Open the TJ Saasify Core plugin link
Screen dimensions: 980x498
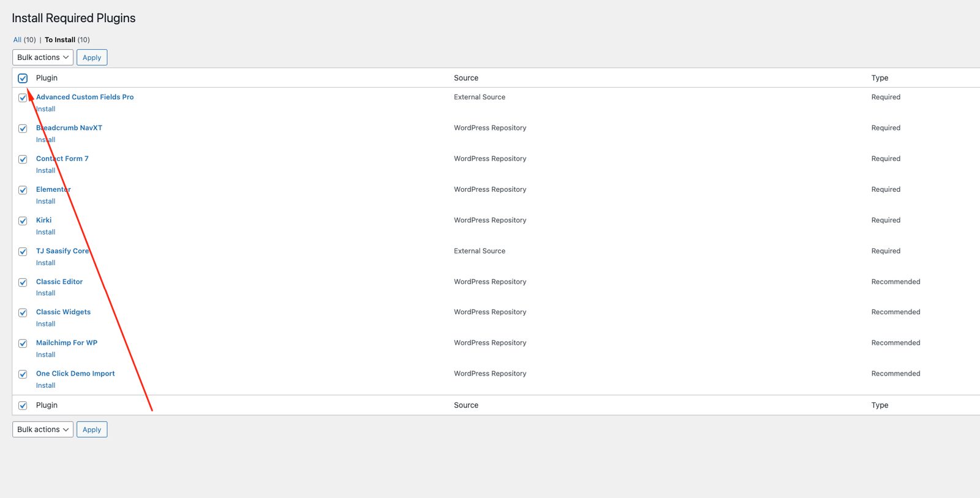62,251
